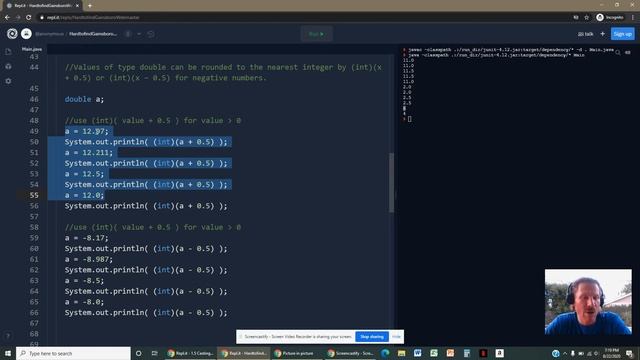
Task: Click the Windows Start button
Action: tap(8, 353)
